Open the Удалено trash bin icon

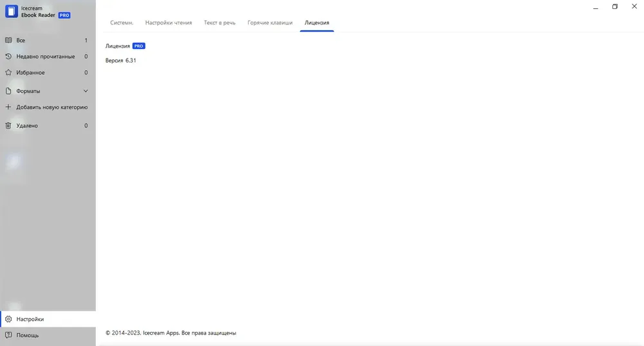click(8, 126)
